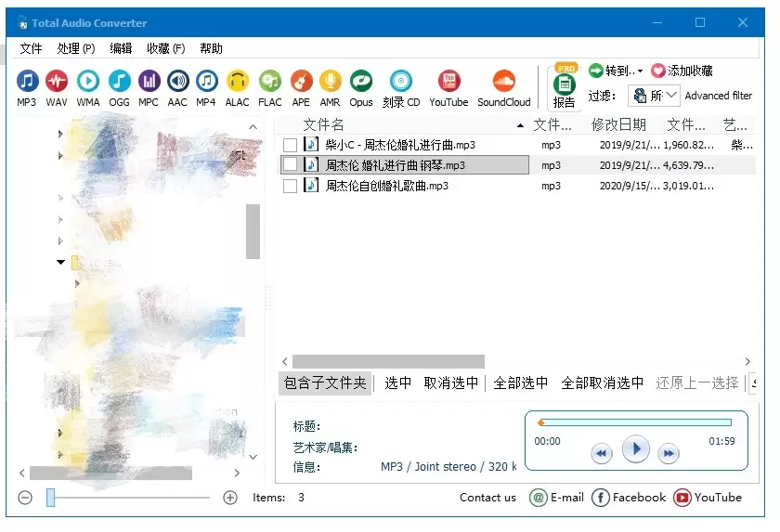Choose the Opus format icon

[x=361, y=81]
